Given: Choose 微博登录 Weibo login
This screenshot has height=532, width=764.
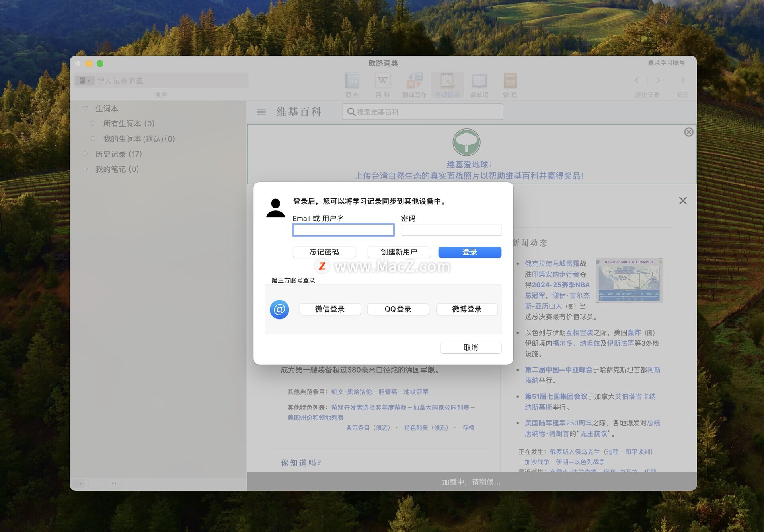Looking at the screenshot, I should 467,309.
